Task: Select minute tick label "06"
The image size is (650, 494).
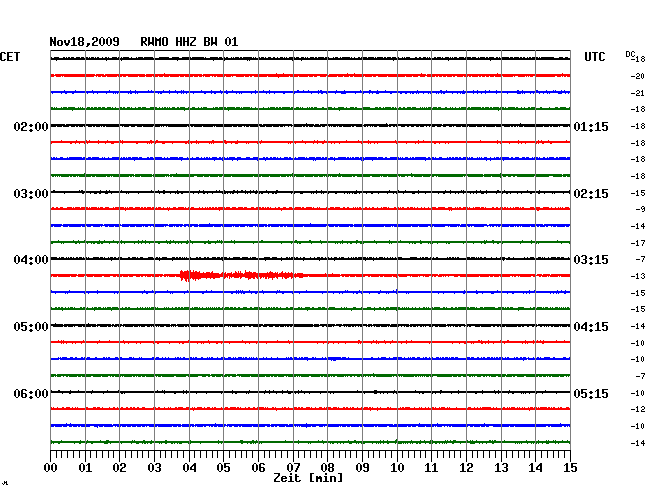Action: (258, 467)
